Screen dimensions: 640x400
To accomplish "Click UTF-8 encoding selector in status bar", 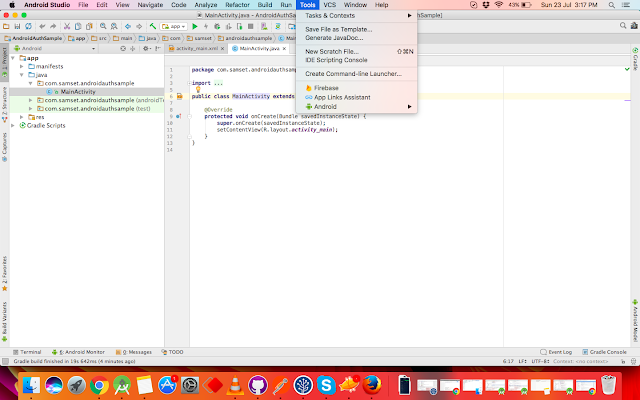I will click(540, 361).
